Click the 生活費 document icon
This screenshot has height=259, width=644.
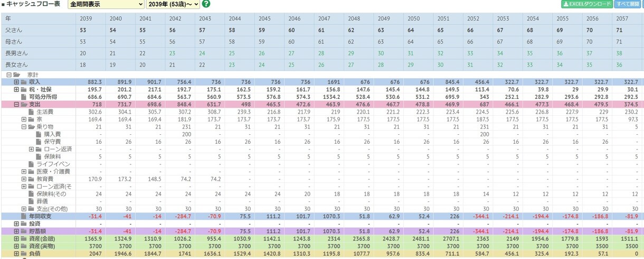31,112
